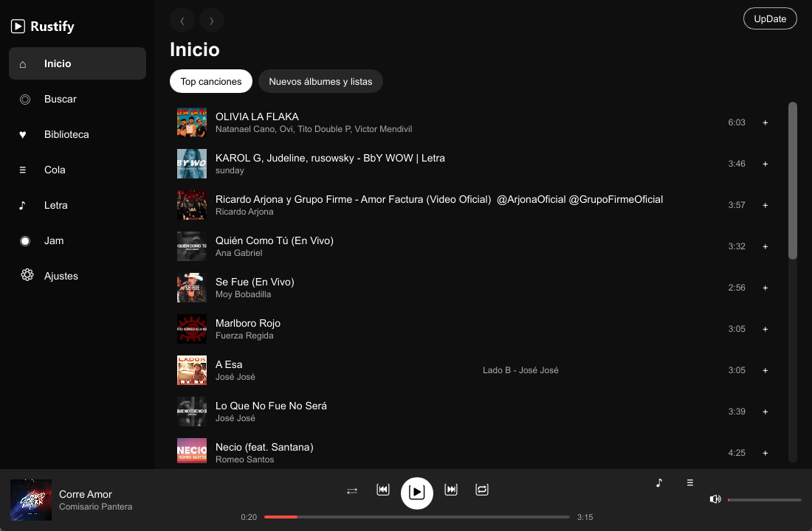
Task: Go forward with the right chevron
Action: (x=211, y=21)
